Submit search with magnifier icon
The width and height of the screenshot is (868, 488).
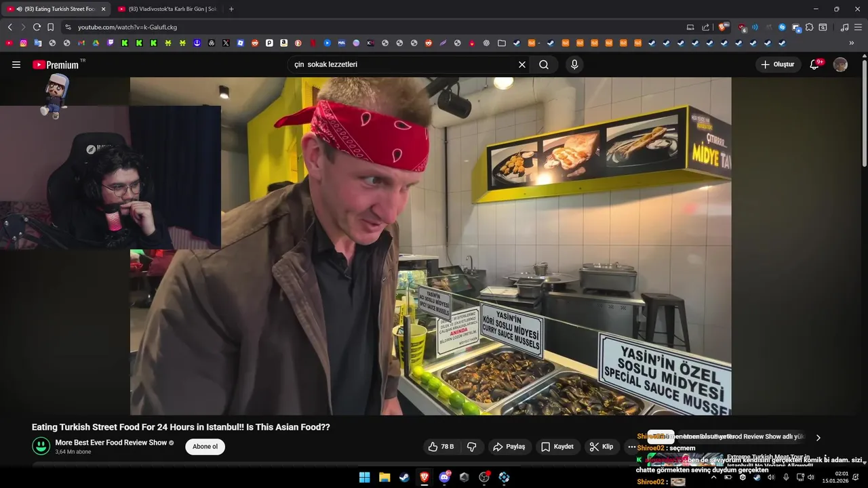(x=544, y=64)
